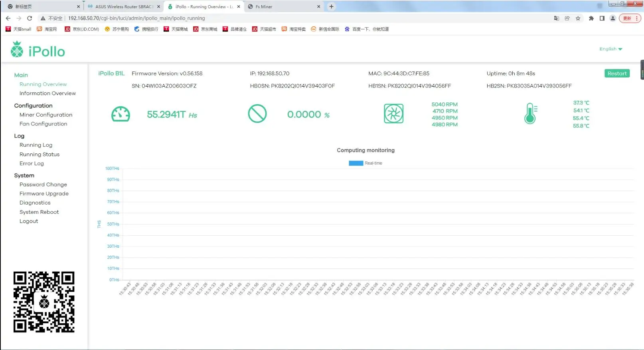The image size is (644, 350).
Task: Click the translate page icon
Action: 557,18
